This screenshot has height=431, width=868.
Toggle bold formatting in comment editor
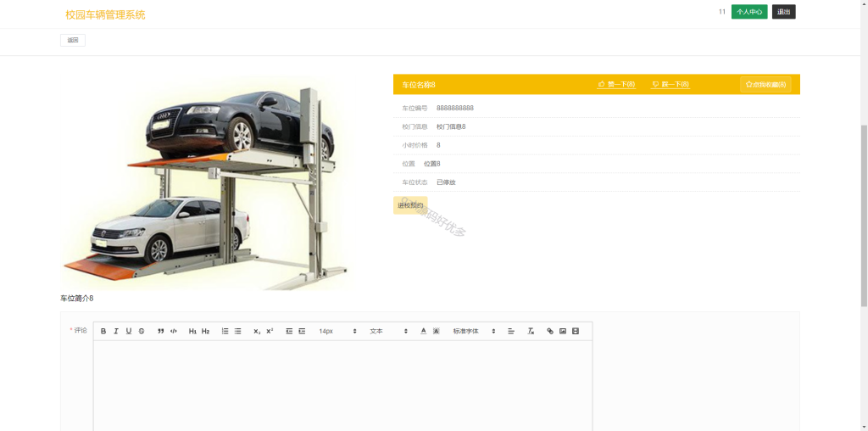[x=103, y=331]
